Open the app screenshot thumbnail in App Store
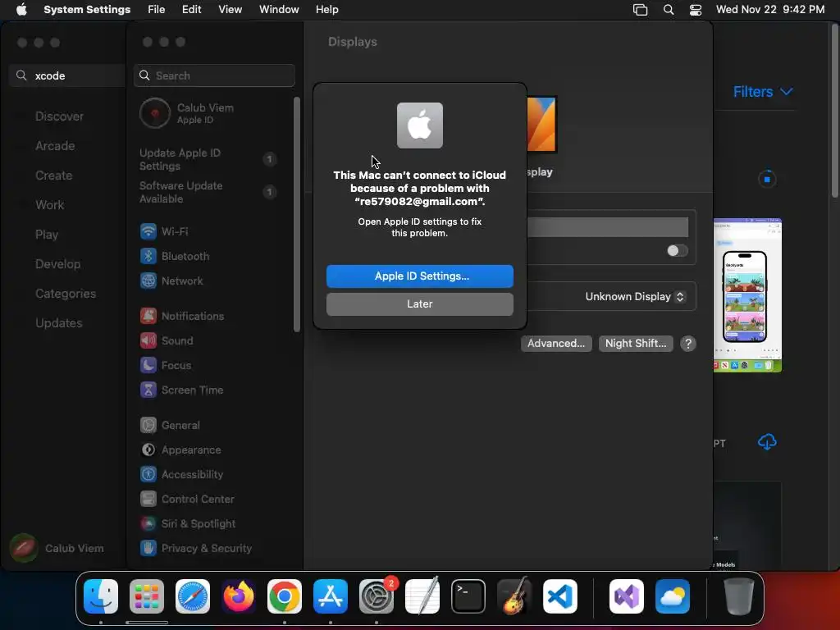 pyautogui.click(x=747, y=295)
